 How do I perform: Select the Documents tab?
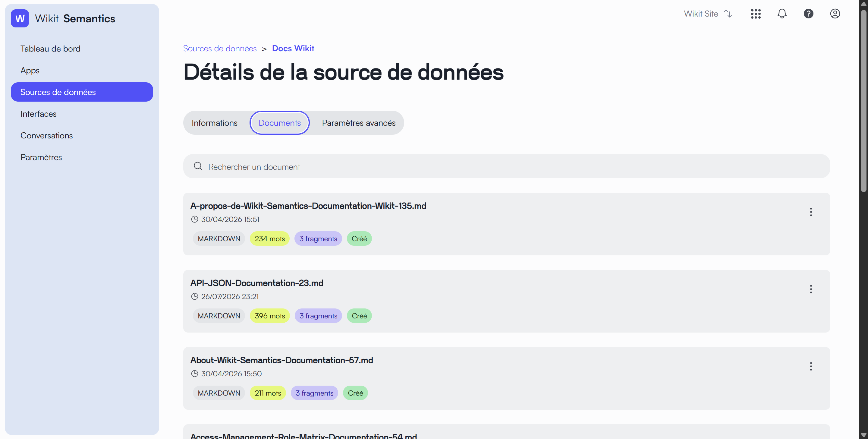coord(280,123)
